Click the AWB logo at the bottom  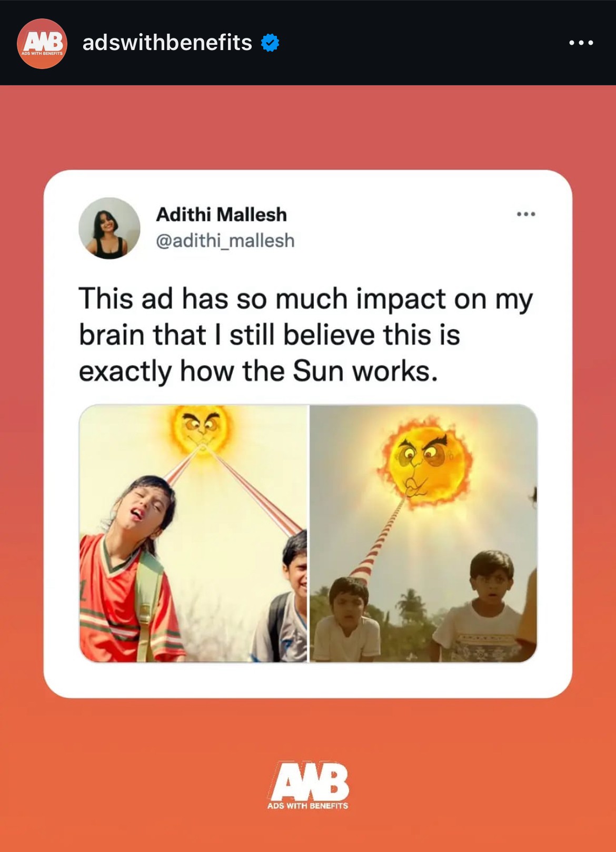click(x=309, y=780)
